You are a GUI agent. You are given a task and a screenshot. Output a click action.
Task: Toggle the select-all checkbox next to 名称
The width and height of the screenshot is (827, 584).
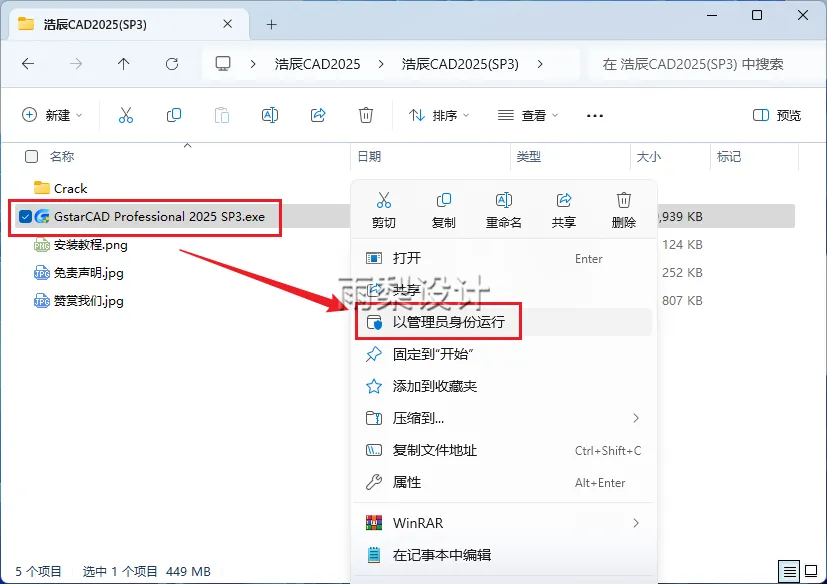click(32, 156)
